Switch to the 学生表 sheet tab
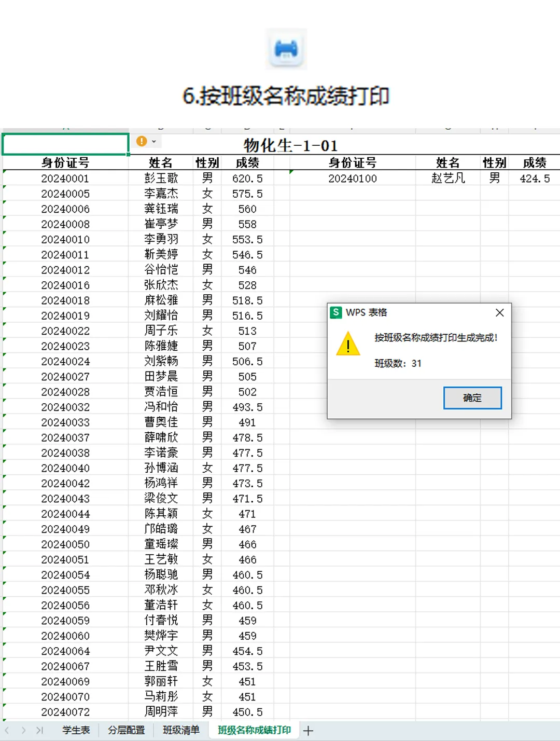Image resolution: width=560 pixels, height=741 pixels. click(76, 730)
